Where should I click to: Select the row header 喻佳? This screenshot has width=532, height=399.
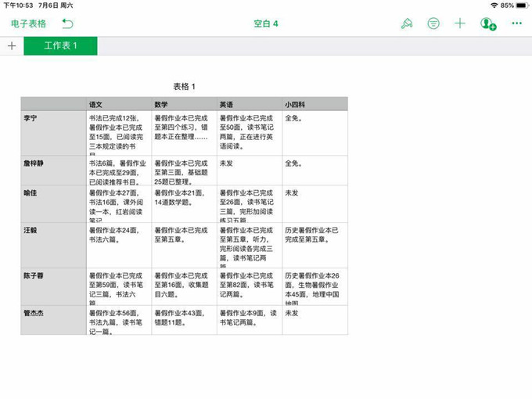pos(54,204)
